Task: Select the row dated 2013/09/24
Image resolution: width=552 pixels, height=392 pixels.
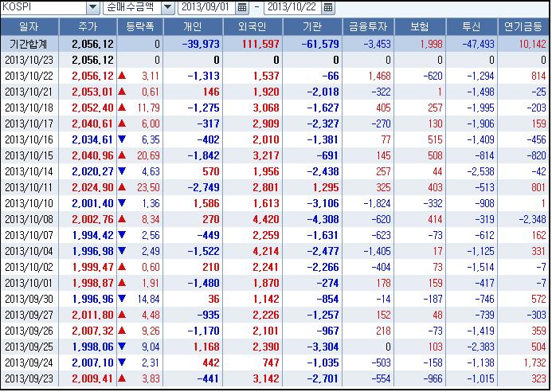Action: click(275, 363)
